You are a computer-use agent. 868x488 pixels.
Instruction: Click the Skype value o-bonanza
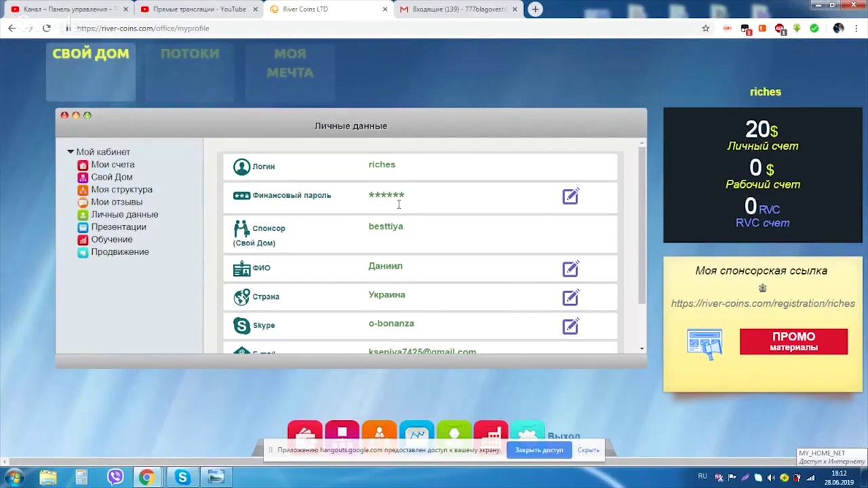pos(391,323)
